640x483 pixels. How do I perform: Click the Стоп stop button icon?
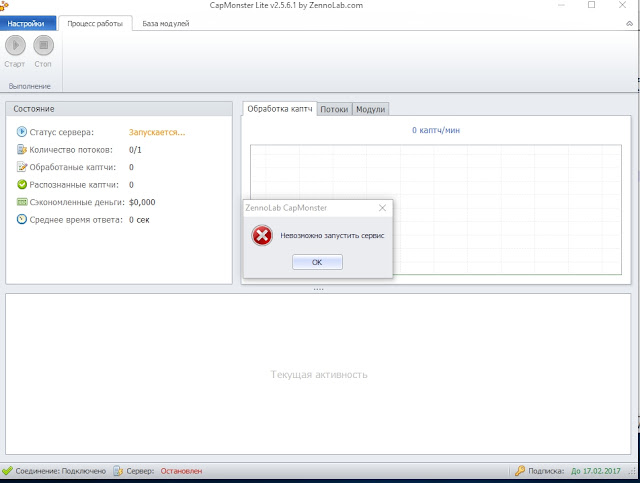(43, 45)
